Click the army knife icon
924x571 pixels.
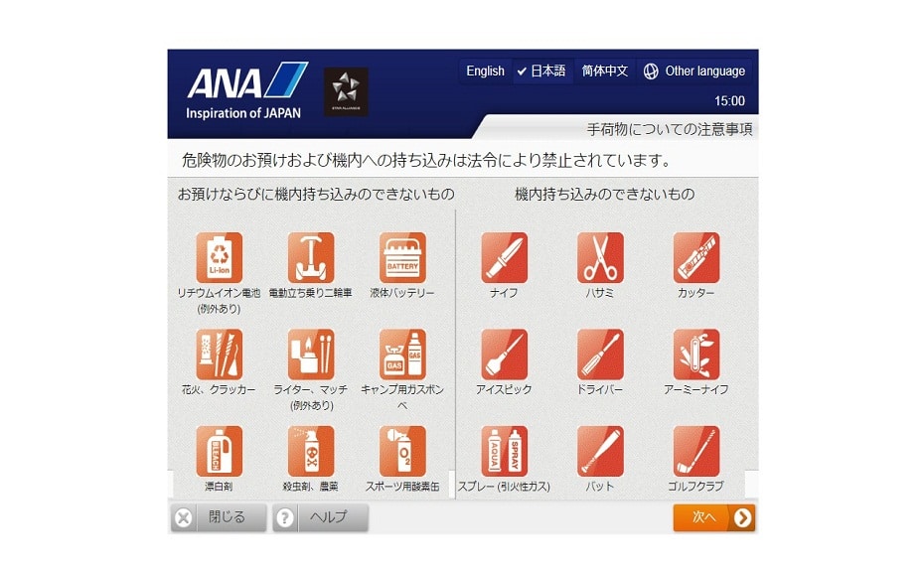tap(696, 355)
